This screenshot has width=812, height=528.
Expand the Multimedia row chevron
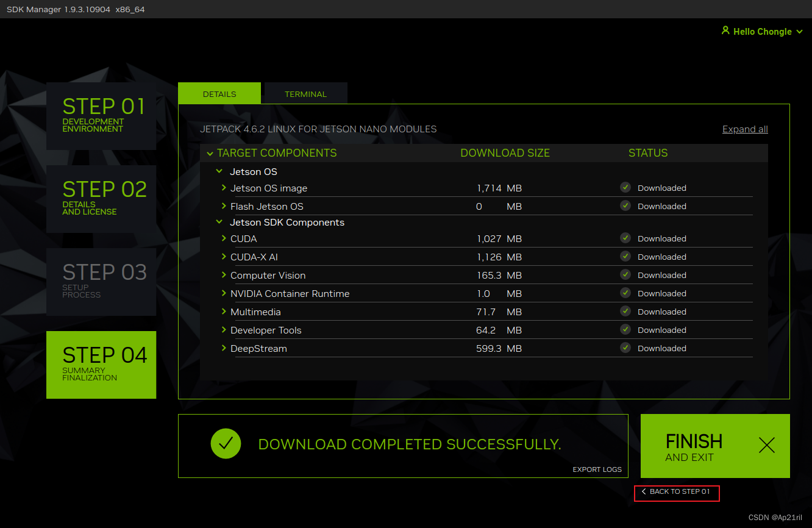pyautogui.click(x=224, y=312)
